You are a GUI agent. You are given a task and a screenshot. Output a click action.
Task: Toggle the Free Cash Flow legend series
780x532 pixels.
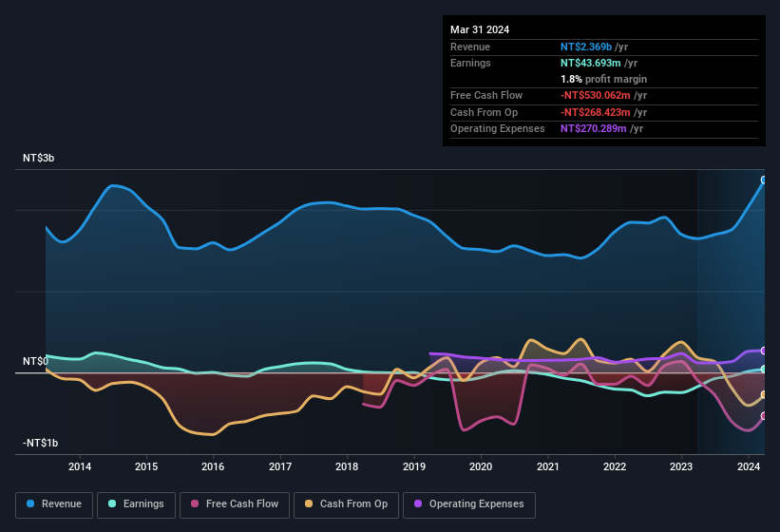tap(235, 504)
